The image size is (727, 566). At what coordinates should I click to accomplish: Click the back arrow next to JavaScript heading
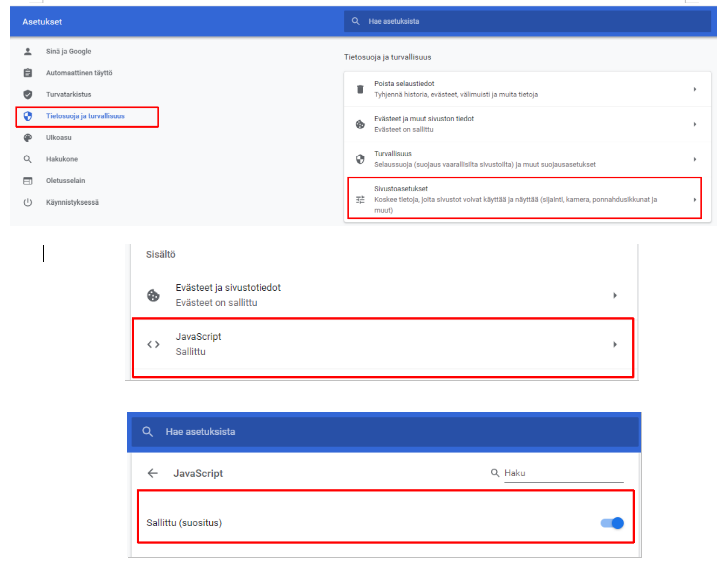(153, 473)
